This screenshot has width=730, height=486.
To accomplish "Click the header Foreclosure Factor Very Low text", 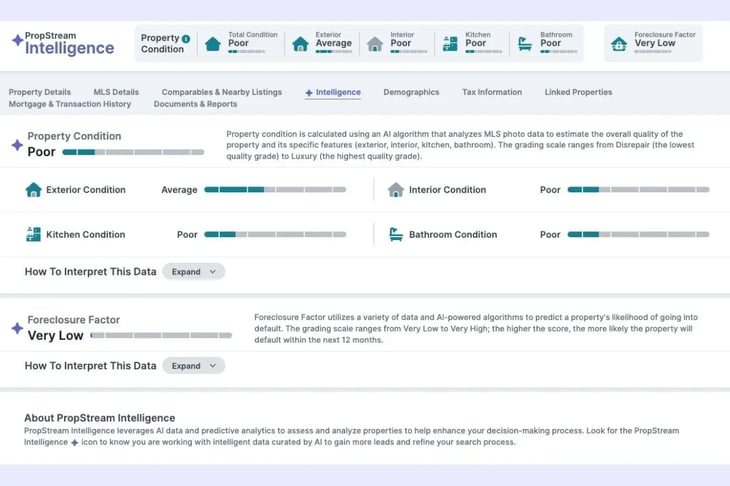I will pyautogui.click(x=655, y=43).
